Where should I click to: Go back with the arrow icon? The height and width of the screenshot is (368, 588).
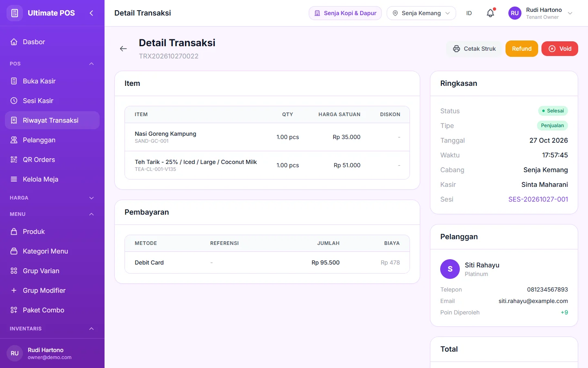click(x=123, y=49)
